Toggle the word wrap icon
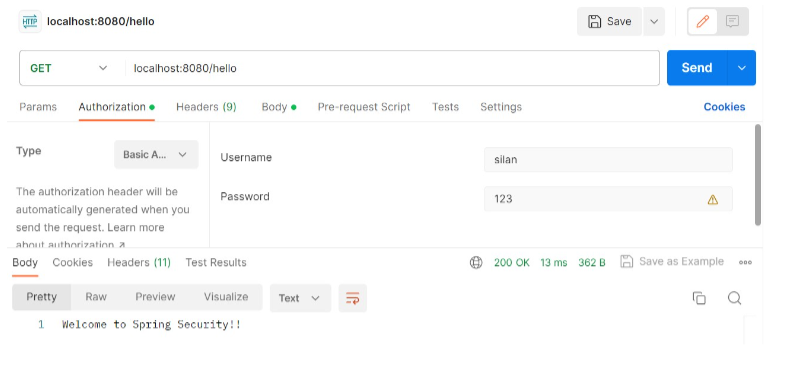 point(352,298)
